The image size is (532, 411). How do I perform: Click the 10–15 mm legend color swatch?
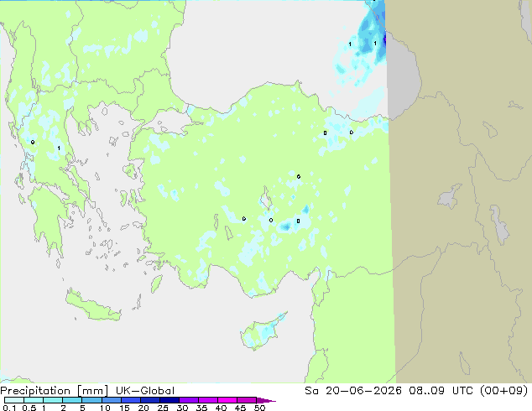[111, 400]
